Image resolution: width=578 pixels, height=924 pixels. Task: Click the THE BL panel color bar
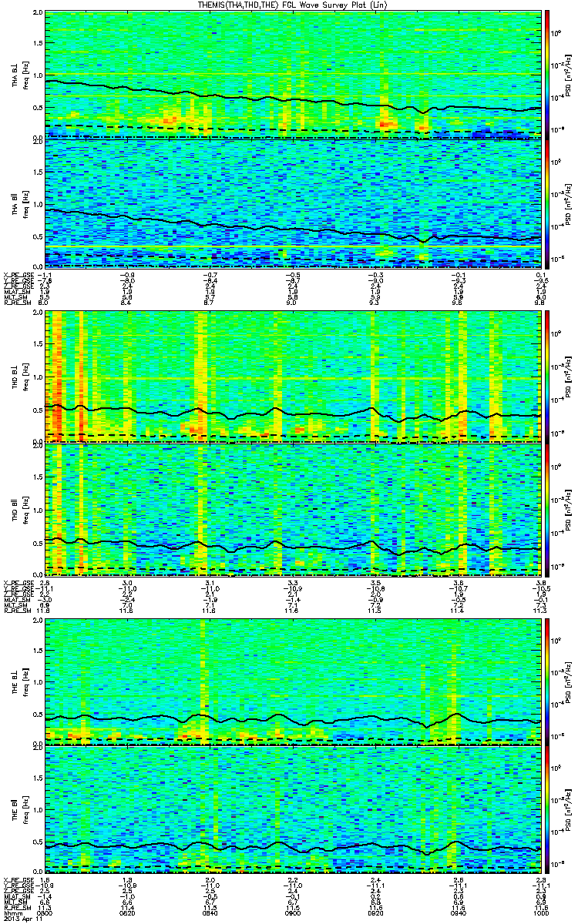tap(547, 681)
